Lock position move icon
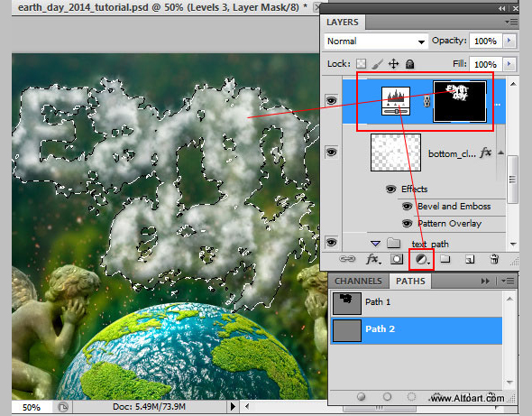This screenshot has height=416, width=532. [393, 64]
